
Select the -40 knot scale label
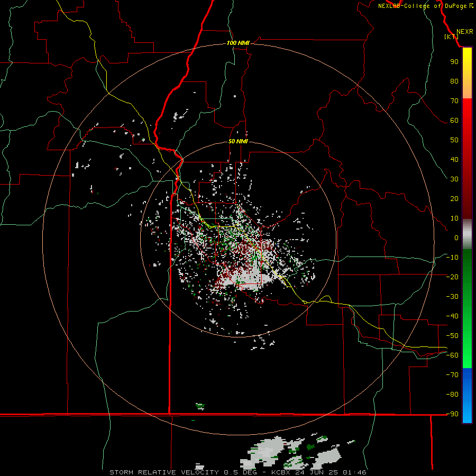coord(452,316)
